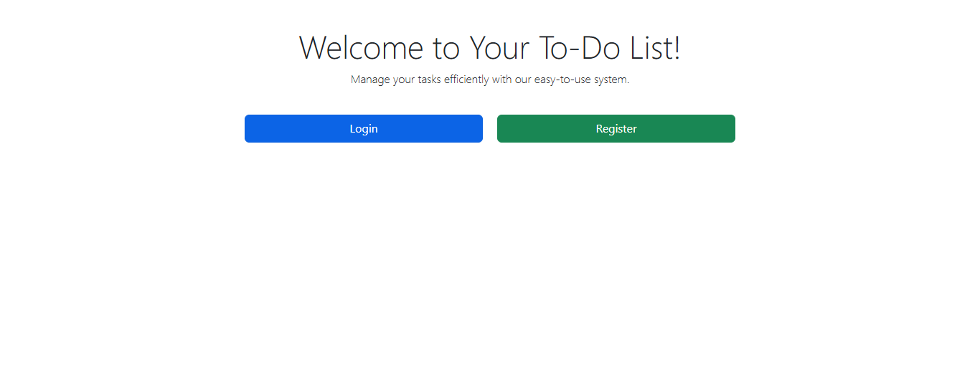This screenshot has width=980, height=374.
Task: Click the "Manage your tasks efficiently" subtitle text
Action: 431,80
